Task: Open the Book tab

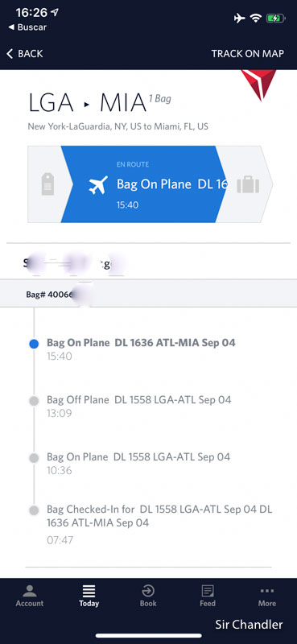Action: tap(148, 596)
